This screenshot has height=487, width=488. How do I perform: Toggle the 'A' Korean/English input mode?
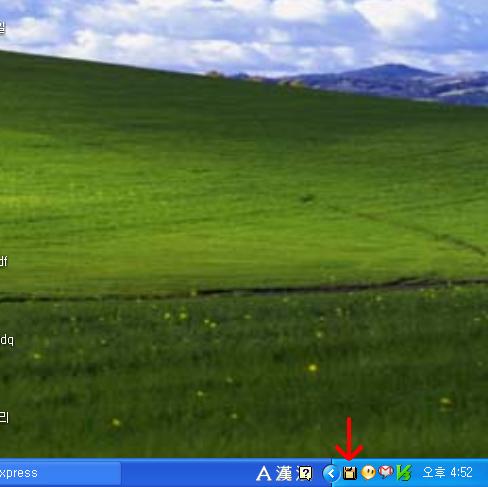(x=264, y=473)
